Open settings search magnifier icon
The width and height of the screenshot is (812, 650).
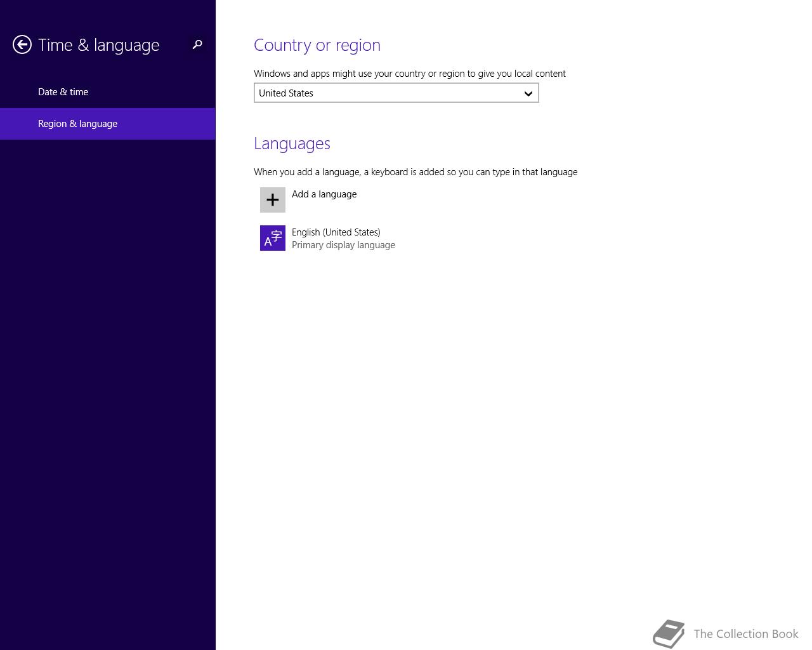point(197,44)
